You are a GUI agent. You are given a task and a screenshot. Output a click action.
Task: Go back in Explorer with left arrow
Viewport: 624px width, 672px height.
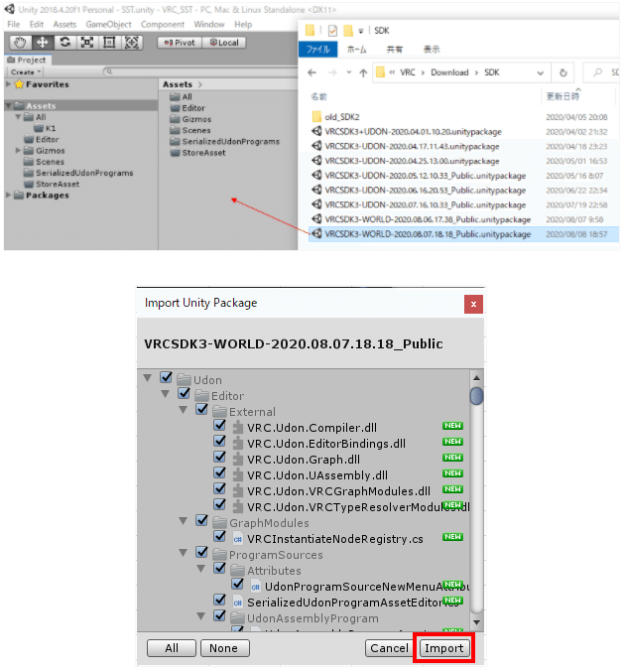[x=312, y=72]
